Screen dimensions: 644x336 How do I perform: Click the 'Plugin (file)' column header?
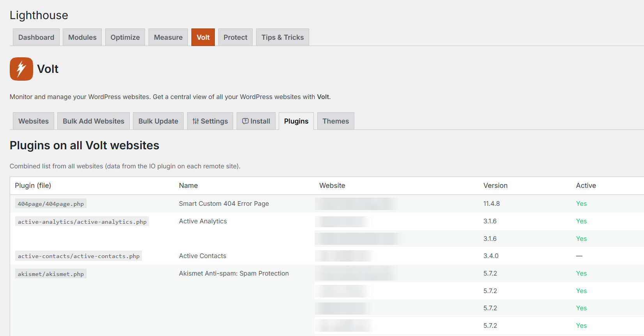pyautogui.click(x=33, y=186)
